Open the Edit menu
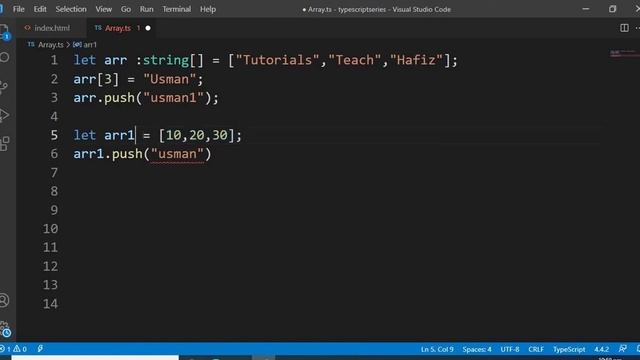 click(40, 9)
